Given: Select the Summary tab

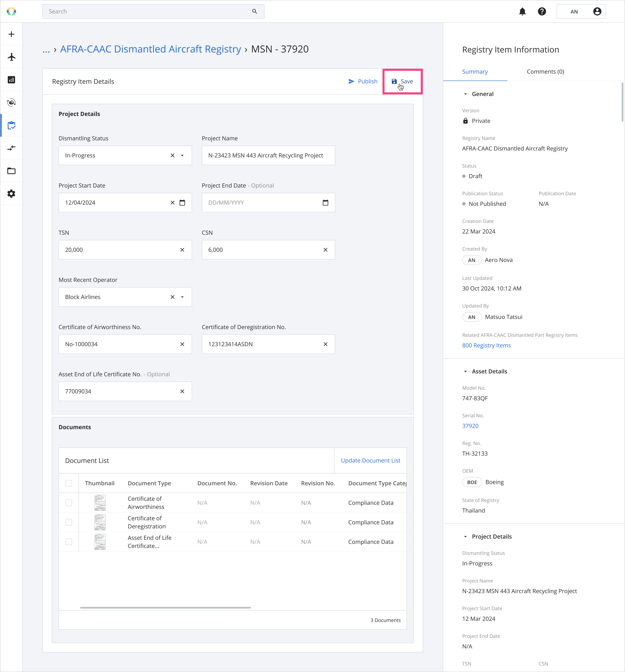Looking at the screenshot, I should 475,72.
